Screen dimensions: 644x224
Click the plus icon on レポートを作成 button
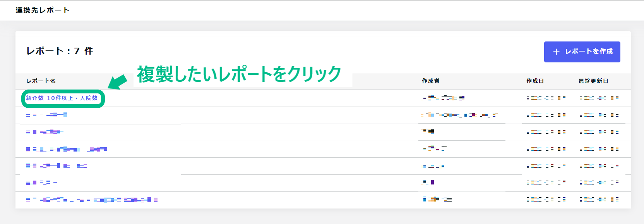pos(556,52)
